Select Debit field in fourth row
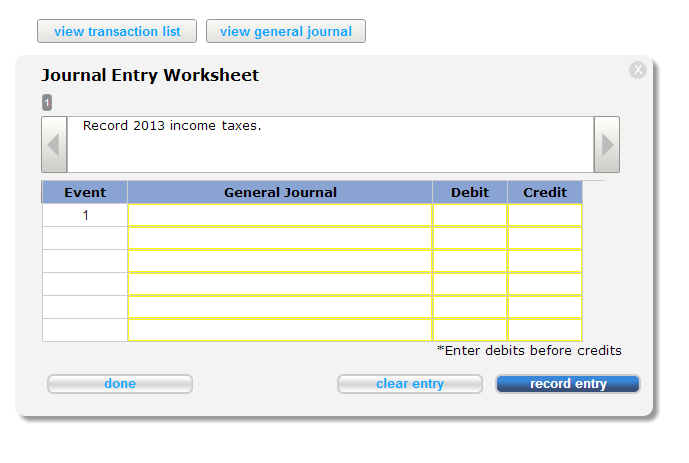The height and width of the screenshot is (463, 689). pyautogui.click(x=470, y=284)
